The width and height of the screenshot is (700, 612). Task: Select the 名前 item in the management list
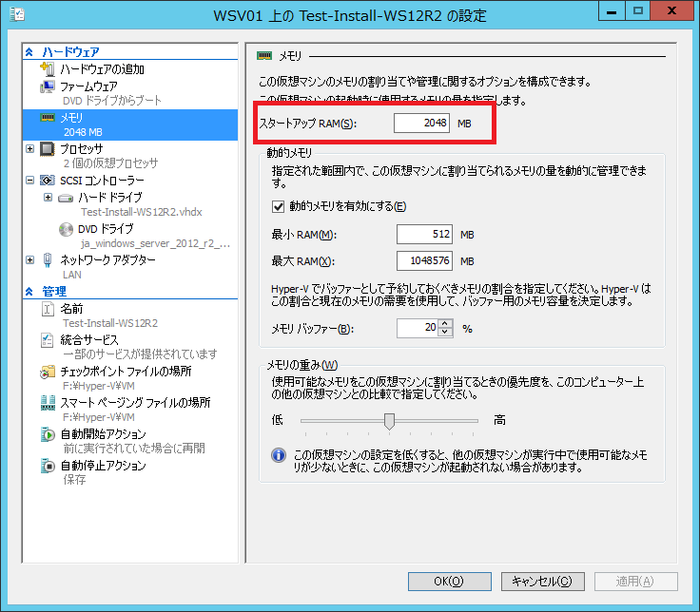tap(71, 309)
